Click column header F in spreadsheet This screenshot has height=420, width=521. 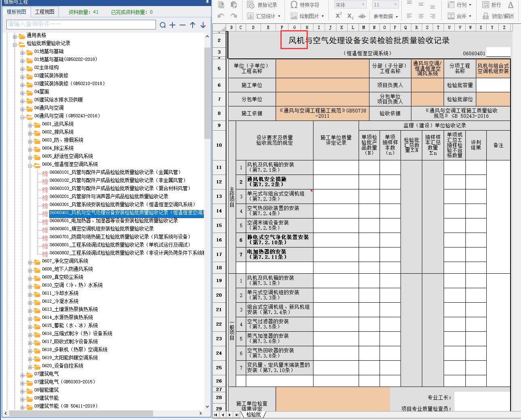click(282, 27)
